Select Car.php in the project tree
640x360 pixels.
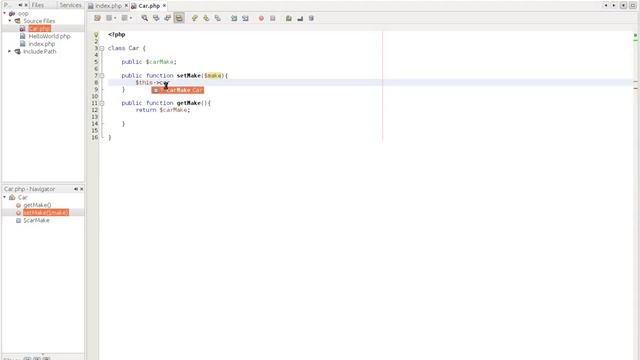pos(40,28)
